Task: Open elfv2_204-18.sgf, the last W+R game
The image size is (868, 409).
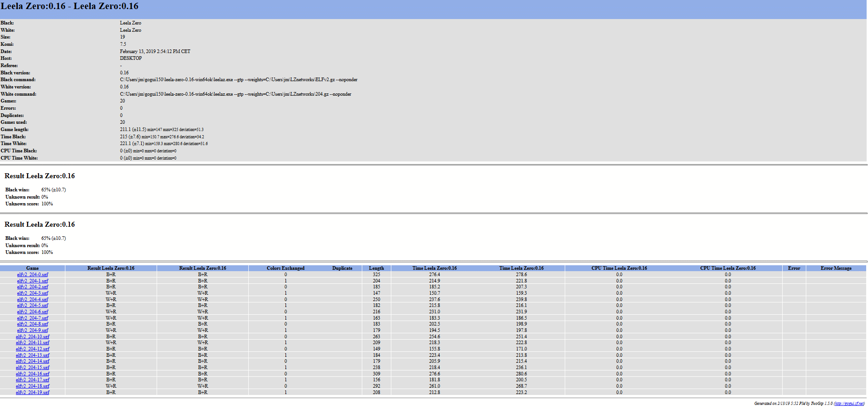Action: pyautogui.click(x=32, y=386)
